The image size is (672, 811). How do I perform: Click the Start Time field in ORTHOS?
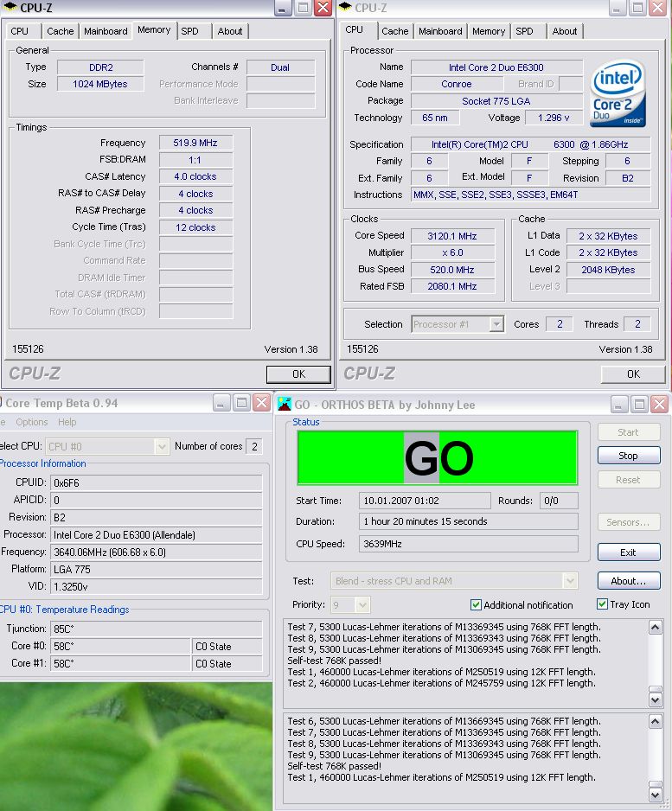(425, 501)
